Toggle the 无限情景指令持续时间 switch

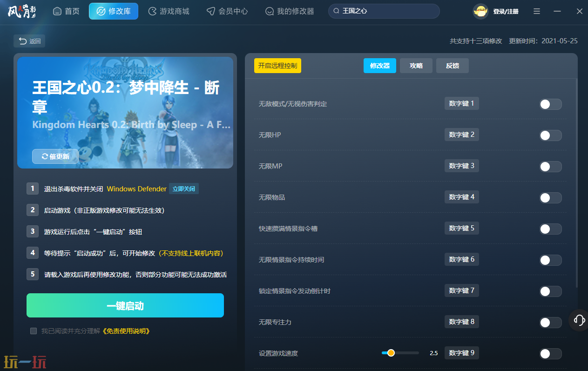coord(551,260)
